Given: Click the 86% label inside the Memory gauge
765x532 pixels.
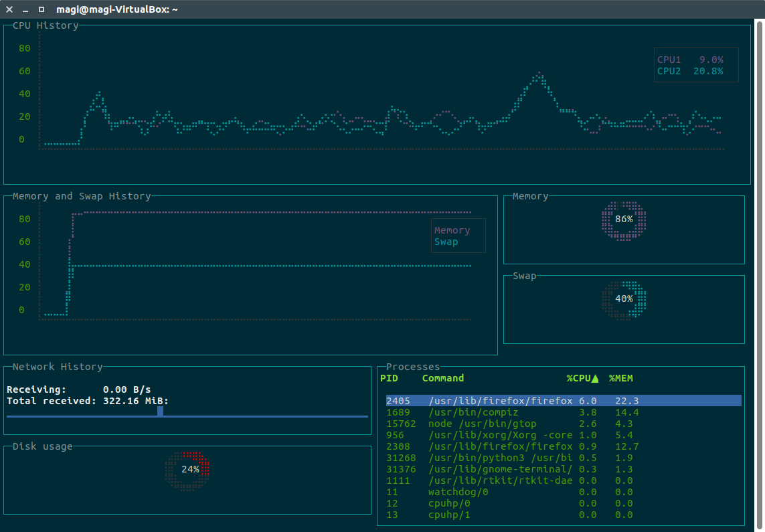Looking at the screenshot, I should coord(624,219).
